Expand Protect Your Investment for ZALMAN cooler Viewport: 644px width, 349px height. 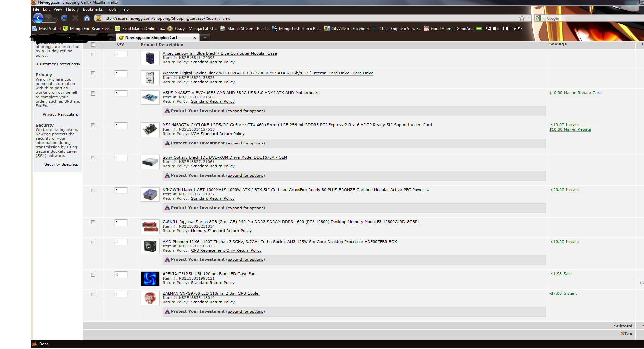pos(246,312)
